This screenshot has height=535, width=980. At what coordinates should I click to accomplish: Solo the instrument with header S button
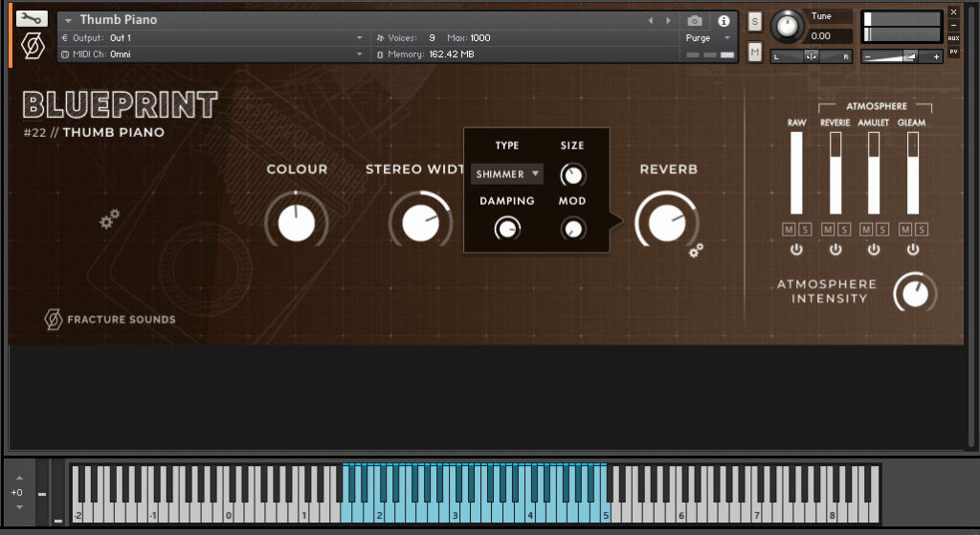[754, 22]
